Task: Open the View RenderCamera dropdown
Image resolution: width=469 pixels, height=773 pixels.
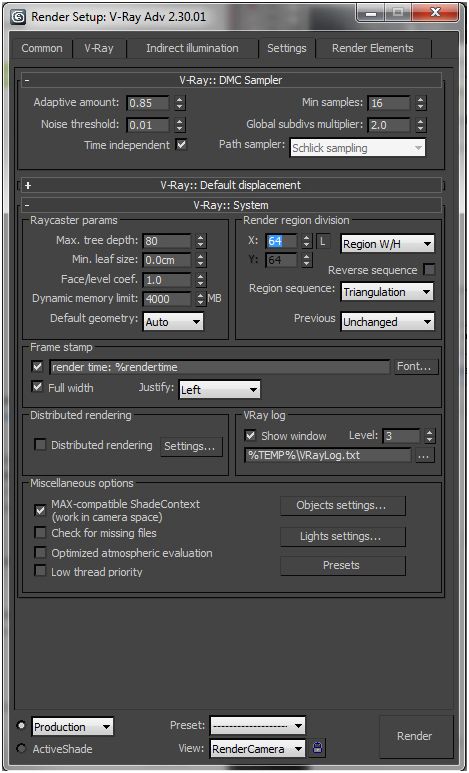Action: click(257, 748)
